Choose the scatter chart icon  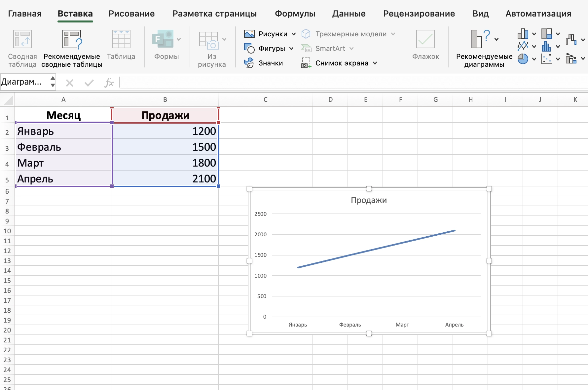546,59
